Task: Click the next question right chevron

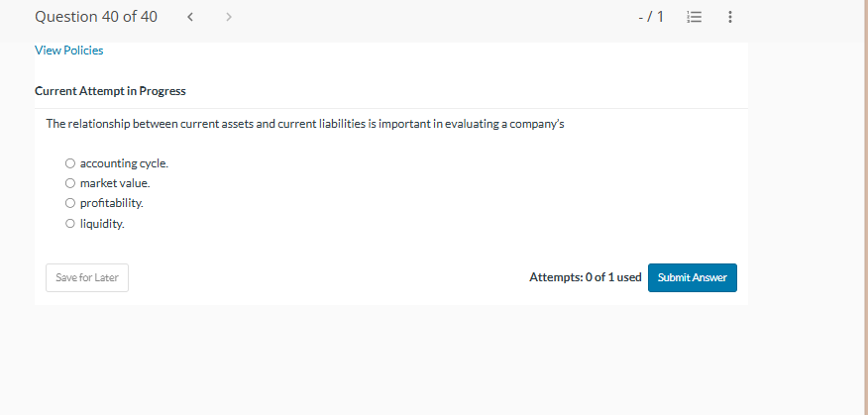Action: pos(227,17)
